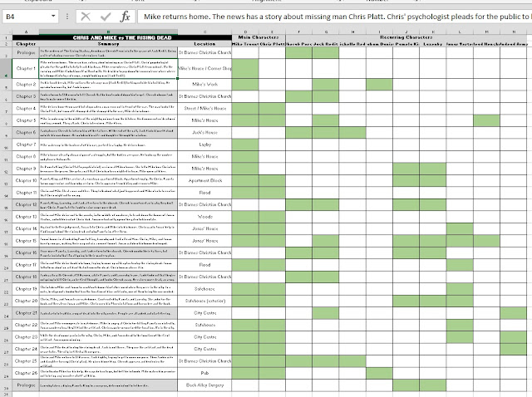Select the Chapter column heading cell

click(26, 44)
